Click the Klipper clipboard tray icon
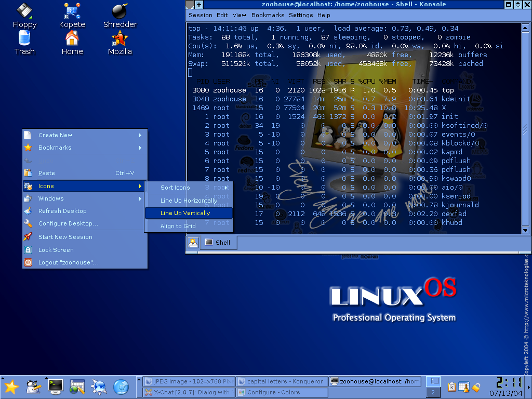 [x=452, y=387]
